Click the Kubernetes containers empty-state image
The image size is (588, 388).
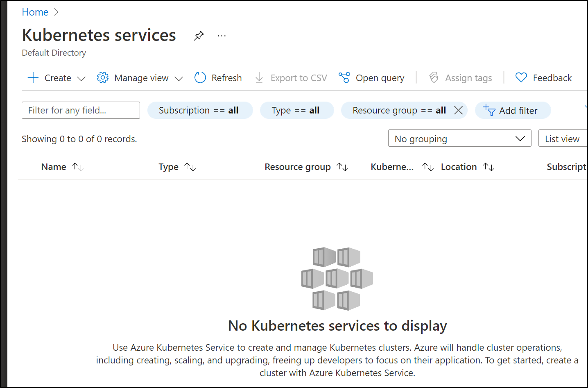click(x=337, y=279)
